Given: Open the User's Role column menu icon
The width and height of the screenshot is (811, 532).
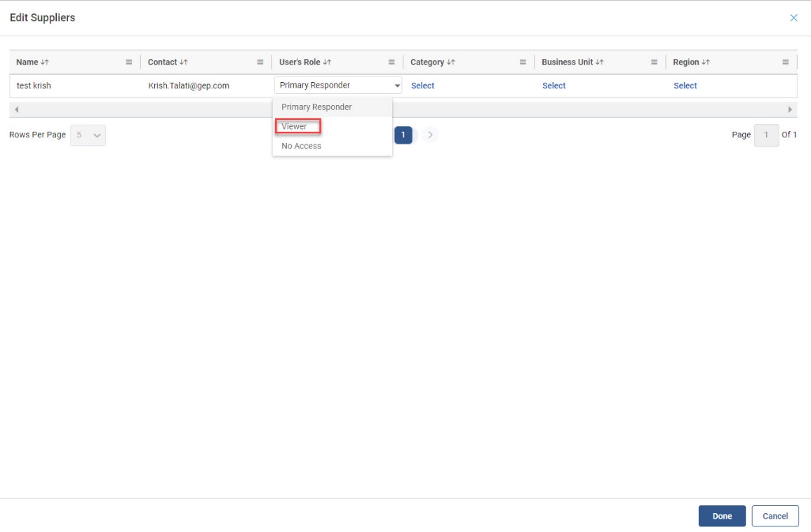Looking at the screenshot, I should tap(391, 62).
